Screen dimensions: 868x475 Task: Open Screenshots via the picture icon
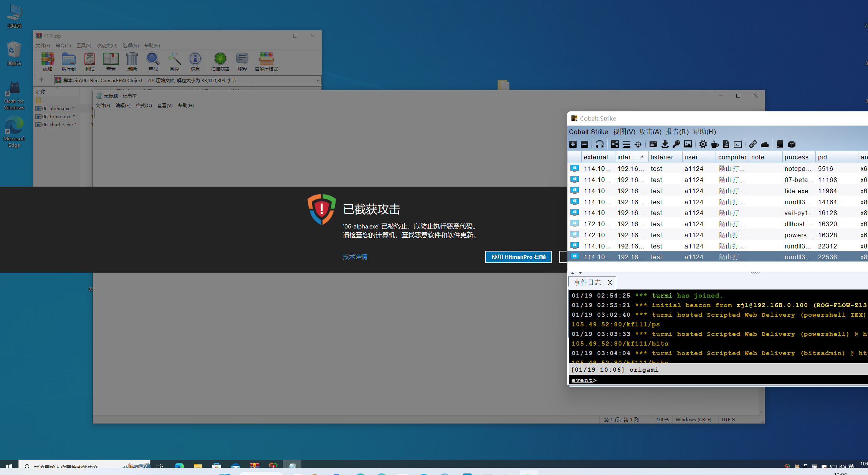click(688, 144)
